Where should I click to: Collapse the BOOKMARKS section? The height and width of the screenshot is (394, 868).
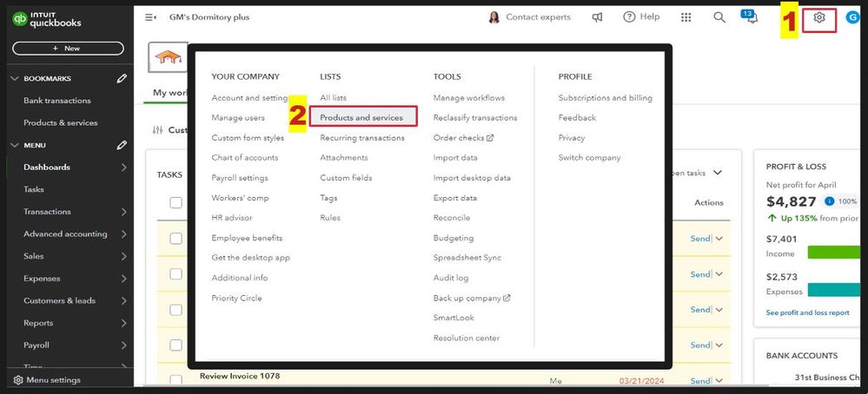15,78
